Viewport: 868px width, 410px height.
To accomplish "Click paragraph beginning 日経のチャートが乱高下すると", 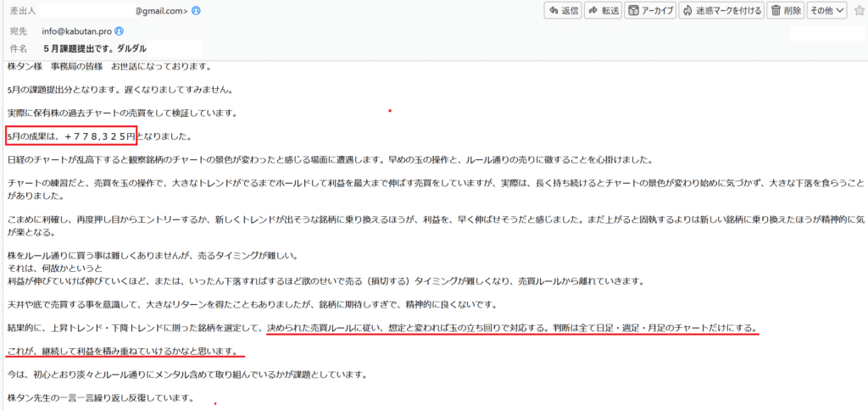I will tap(331, 160).
